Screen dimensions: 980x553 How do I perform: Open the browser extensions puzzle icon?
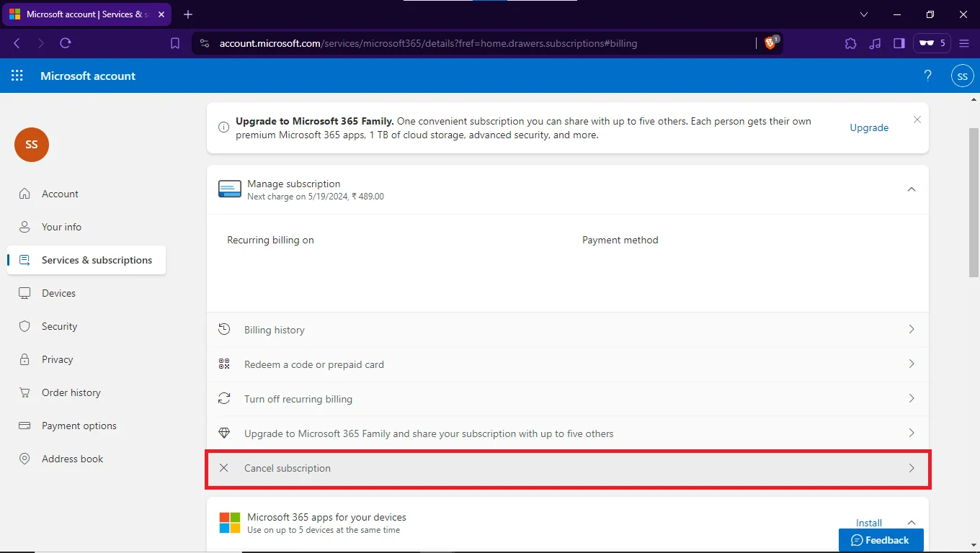click(x=851, y=43)
